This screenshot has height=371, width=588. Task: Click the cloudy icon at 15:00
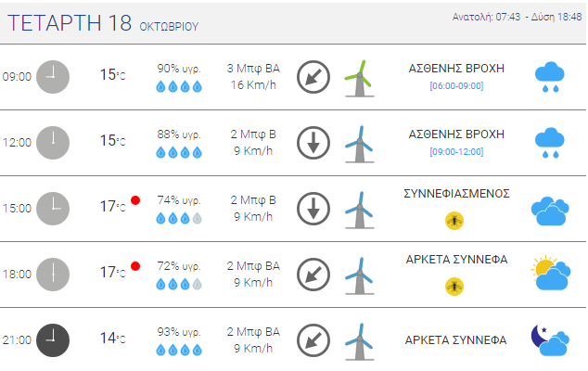(550, 211)
